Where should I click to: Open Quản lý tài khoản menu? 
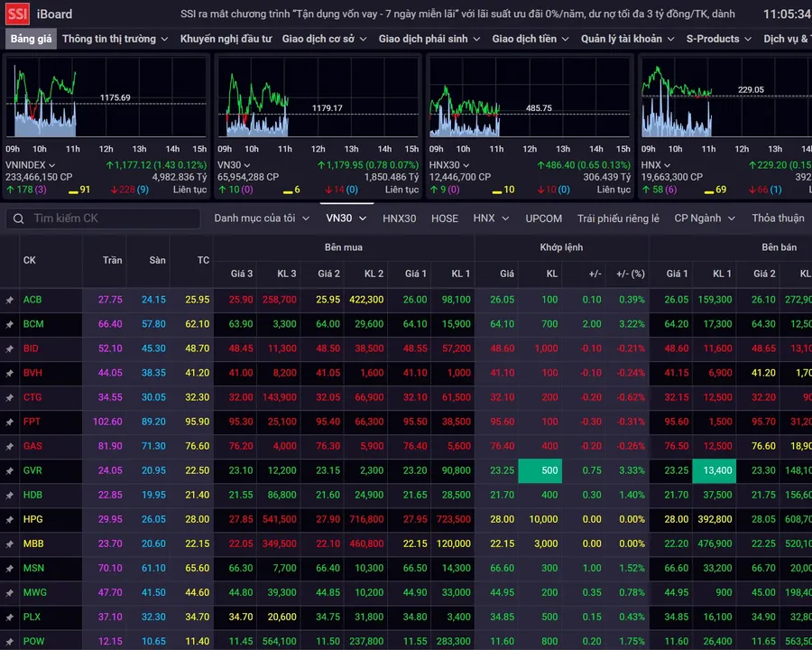pos(627,39)
